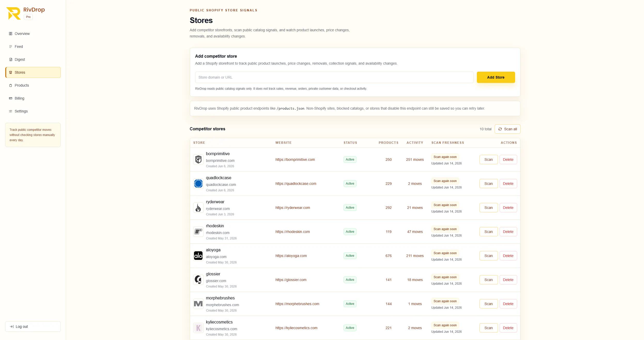The height and width of the screenshot is (340, 644).
Task: Click the "676" products count for aloyoga
Action: (x=389, y=256)
